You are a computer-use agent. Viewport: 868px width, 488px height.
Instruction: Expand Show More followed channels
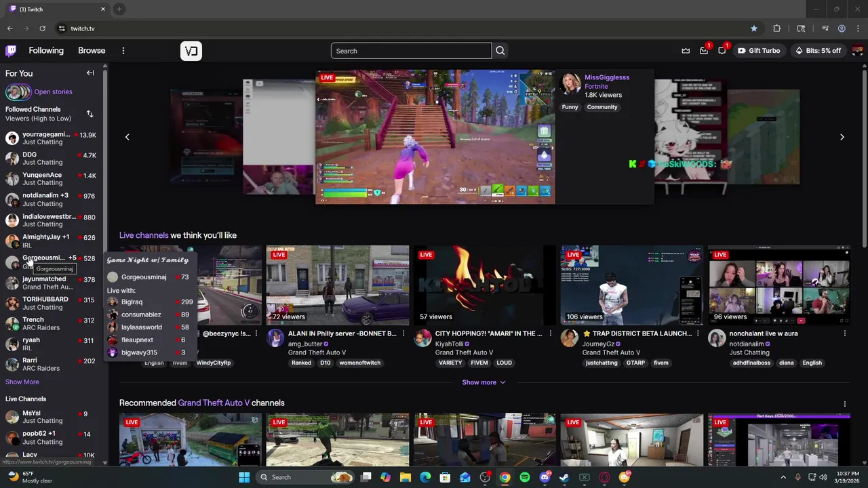click(22, 382)
